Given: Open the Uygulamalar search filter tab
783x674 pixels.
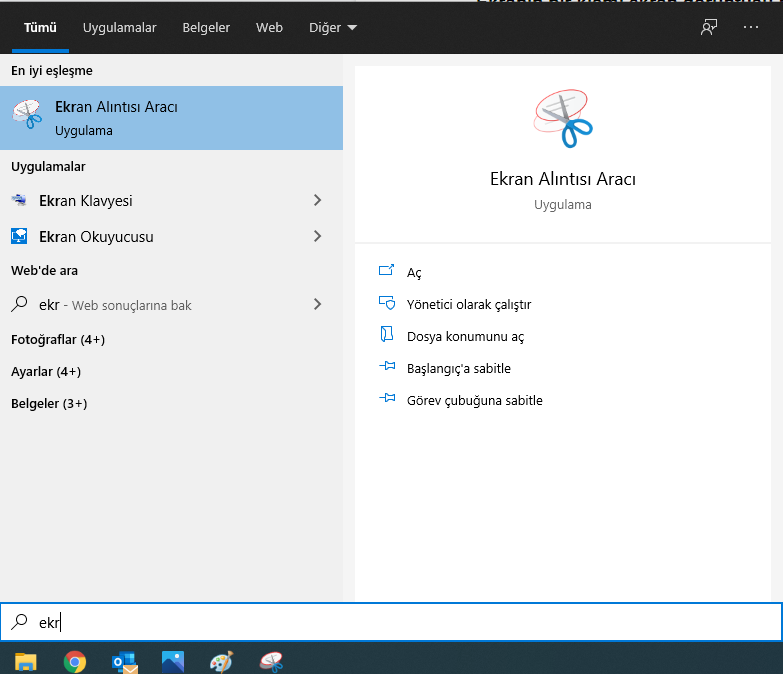Looking at the screenshot, I should (119, 27).
